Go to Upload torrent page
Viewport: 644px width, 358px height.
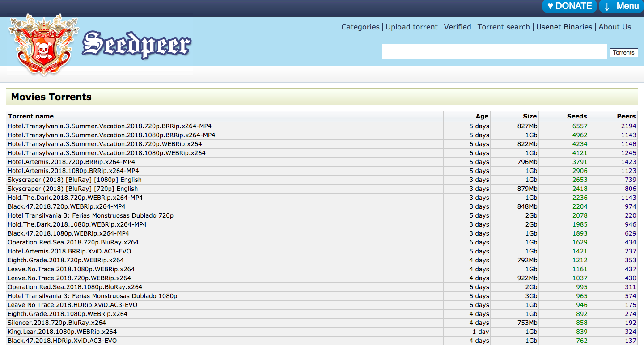pos(411,27)
